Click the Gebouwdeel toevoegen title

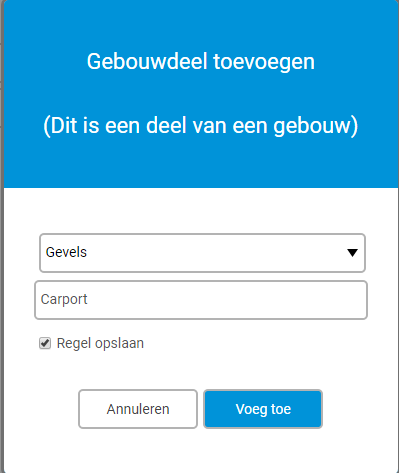click(x=201, y=62)
